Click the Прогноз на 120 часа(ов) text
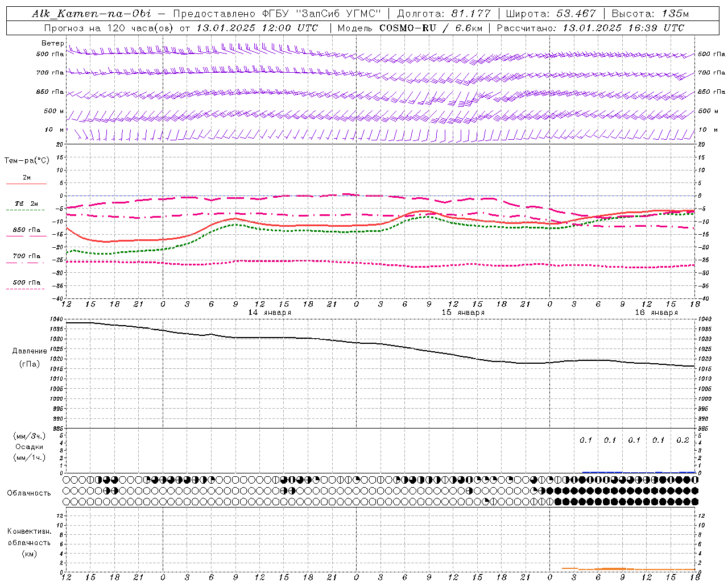Screen dimensions: 728x582 coord(109,28)
